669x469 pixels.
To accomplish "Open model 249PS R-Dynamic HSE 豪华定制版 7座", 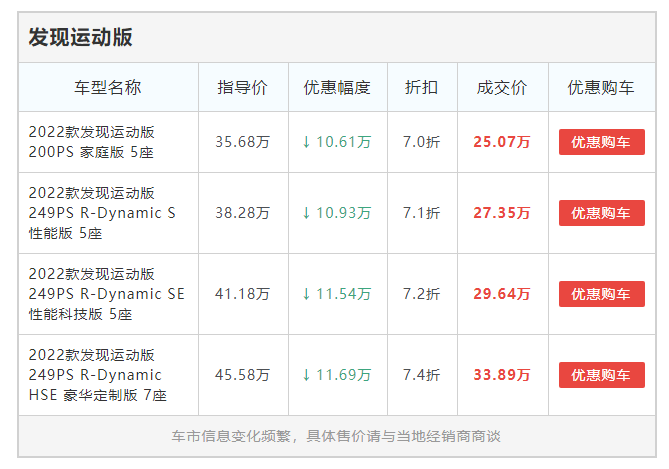I will coord(97,375).
